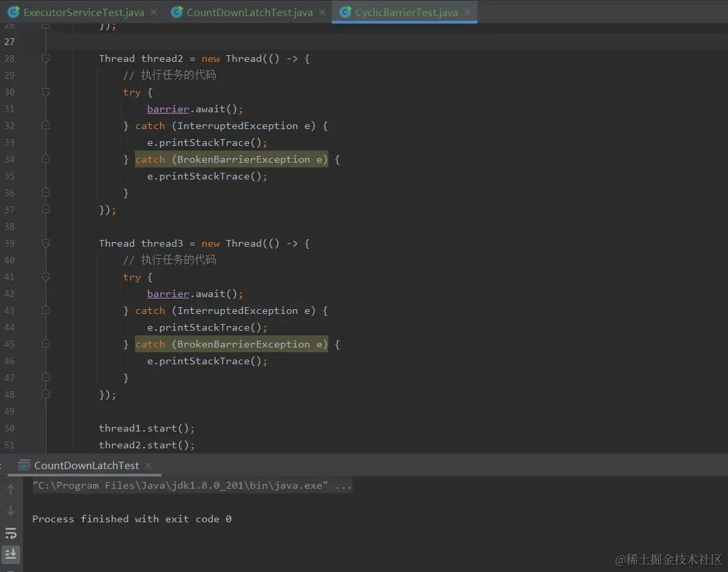Click 'thread1.start();' on line 50
Viewport: 728px width, 572px height.
146,428
